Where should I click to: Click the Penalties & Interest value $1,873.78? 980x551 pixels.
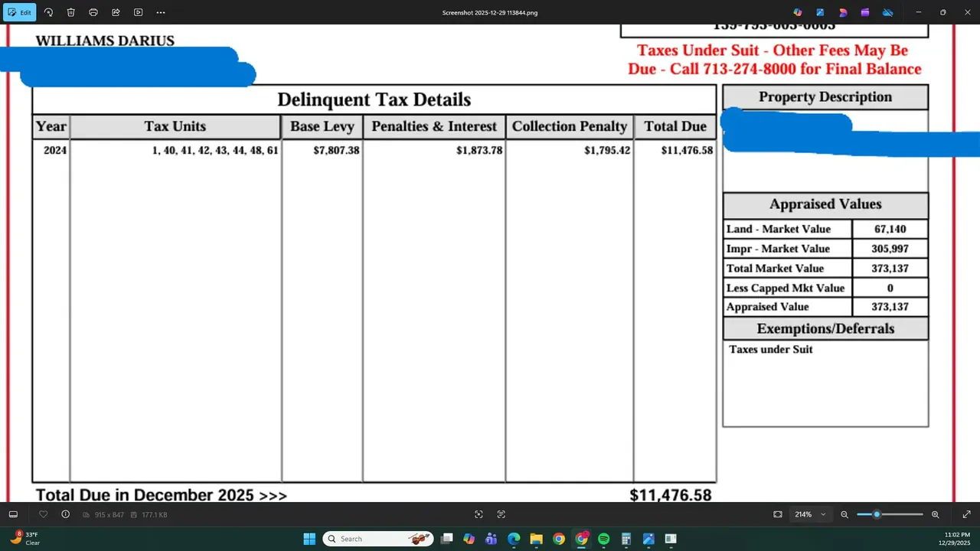tap(479, 151)
